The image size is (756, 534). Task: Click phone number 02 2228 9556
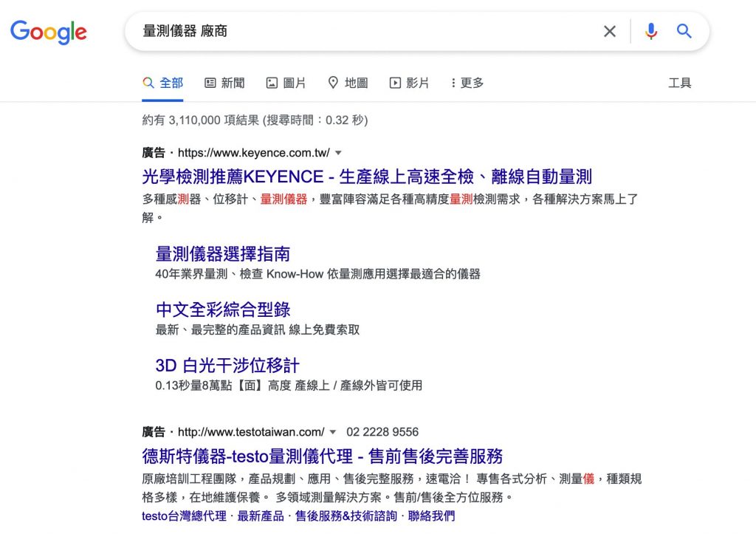point(382,432)
